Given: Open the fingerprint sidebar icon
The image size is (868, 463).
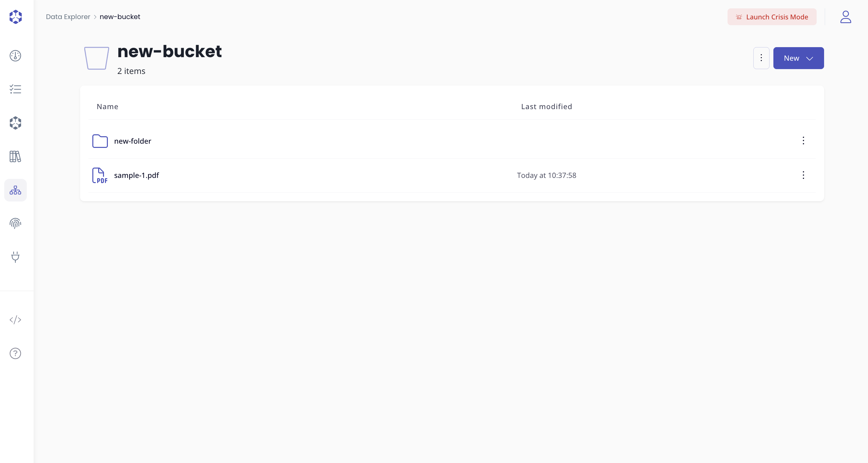Looking at the screenshot, I should coord(15,223).
